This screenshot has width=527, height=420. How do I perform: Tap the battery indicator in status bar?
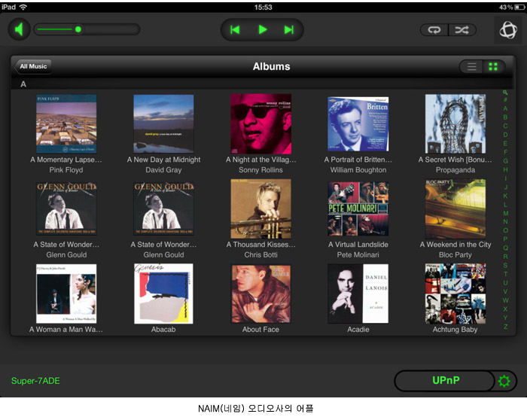[x=519, y=7]
